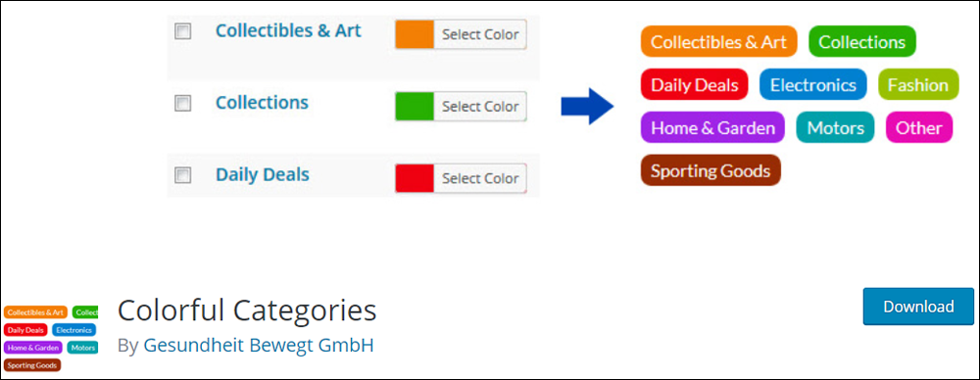Image resolution: width=980 pixels, height=380 pixels.
Task: Click the blue right-pointing arrow graphic
Action: click(x=587, y=106)
